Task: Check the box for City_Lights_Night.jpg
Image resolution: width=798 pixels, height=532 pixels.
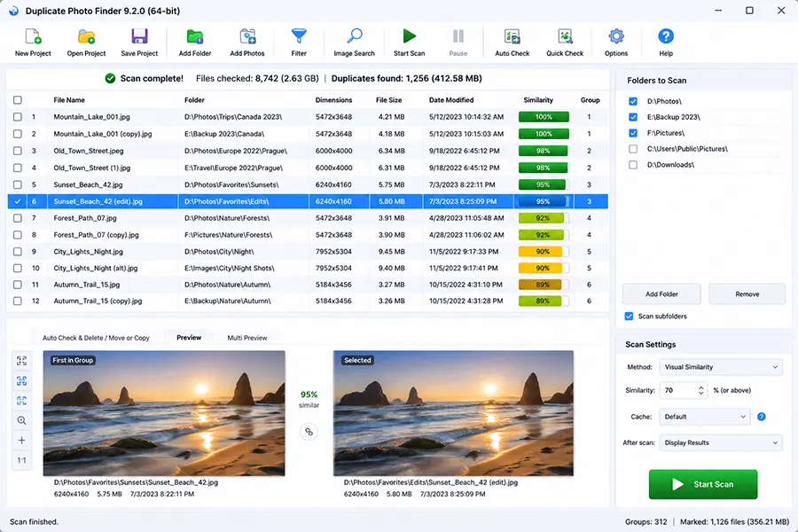Action: pyautogui.click(x=18, y=252)
